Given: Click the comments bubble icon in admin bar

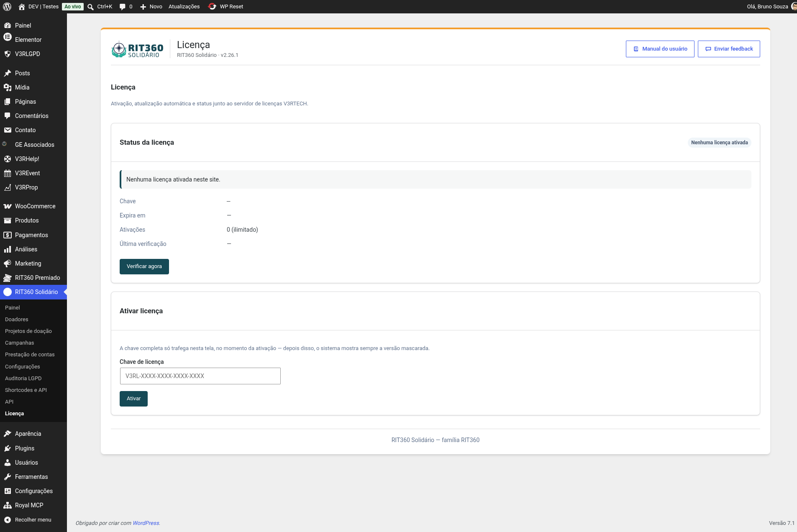Looking at the screenshot, I should [x=123, y=7].
